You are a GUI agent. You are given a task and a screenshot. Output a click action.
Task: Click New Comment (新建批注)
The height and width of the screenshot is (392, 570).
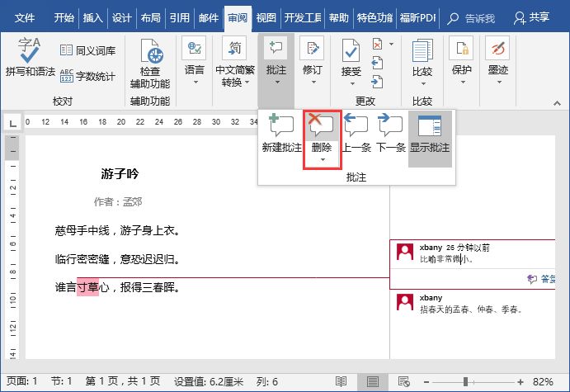[282, 133]
